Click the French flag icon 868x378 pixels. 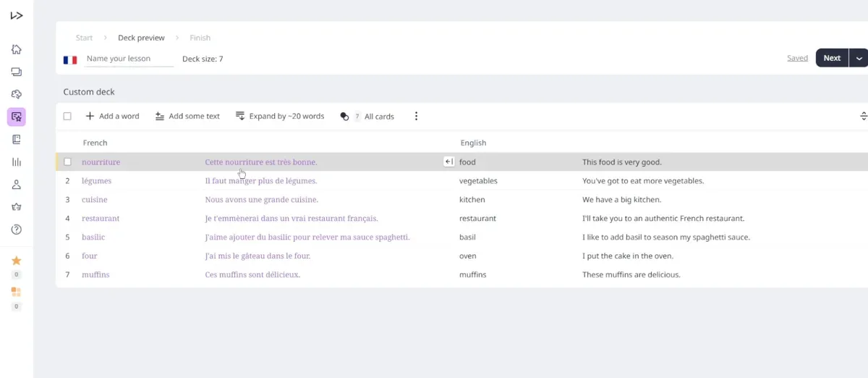70,59
